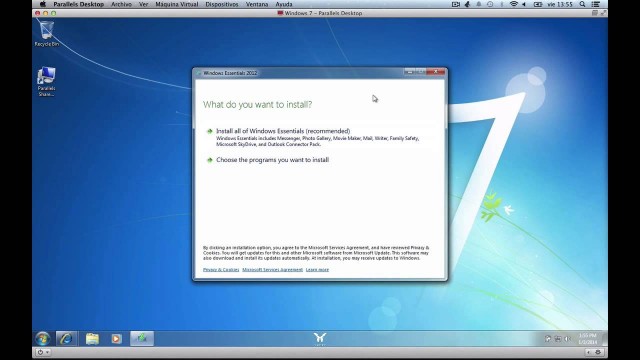640x360 pixels.
Task: Open Spotlight search magnifier
Action: pos(582,4)
